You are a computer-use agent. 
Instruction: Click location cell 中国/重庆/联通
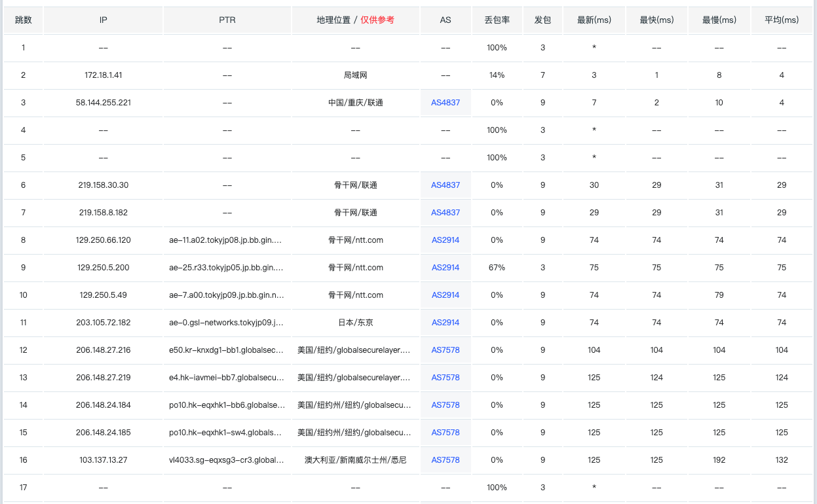[x=355, y=103]
